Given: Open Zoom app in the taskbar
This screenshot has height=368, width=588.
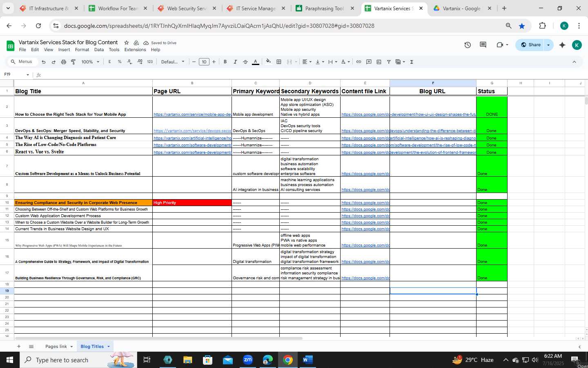Looking at the screenshot, I should click(x=248, y=360).
